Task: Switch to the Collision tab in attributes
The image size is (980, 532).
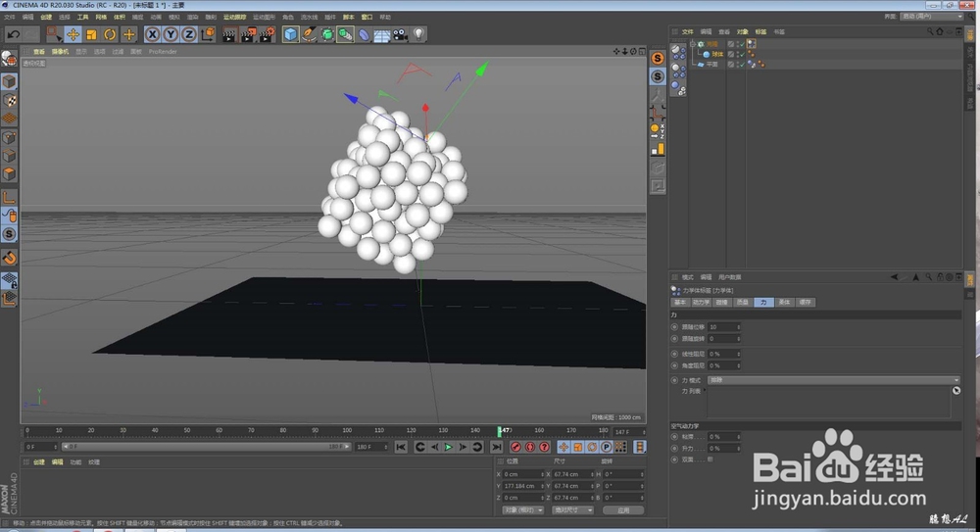Action: (722, 302)
